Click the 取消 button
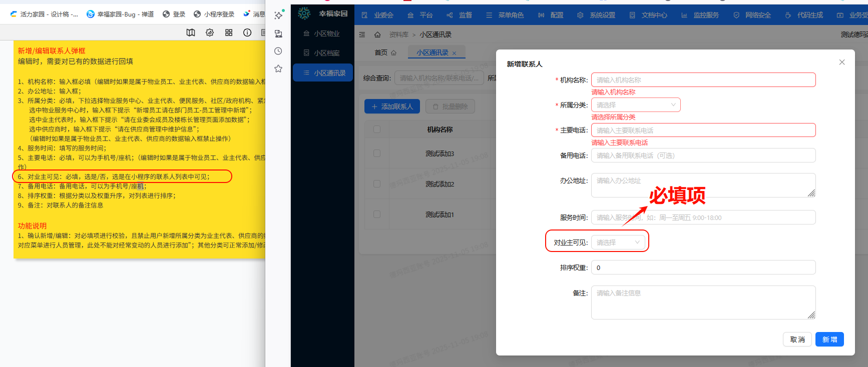Screen dimensions: 868x367 click(x=797, y=339)
